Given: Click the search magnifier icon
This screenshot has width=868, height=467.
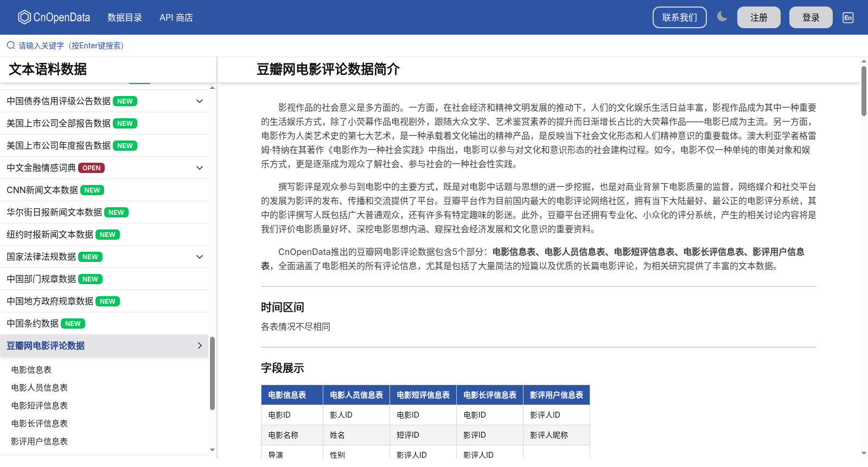Looking at the screenshot, I should click(x=11, y=46).
